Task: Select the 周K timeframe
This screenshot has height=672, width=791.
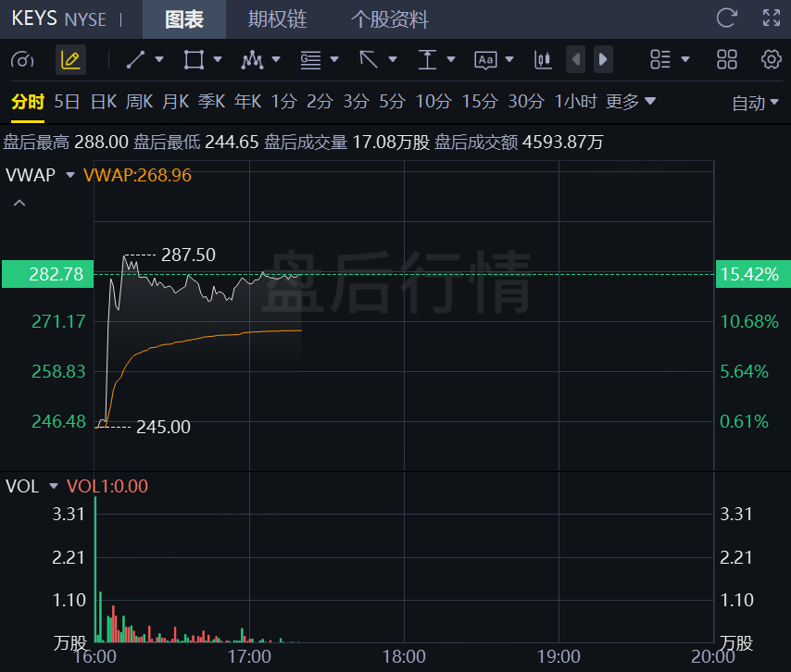Action: click(x=139, y=102)
